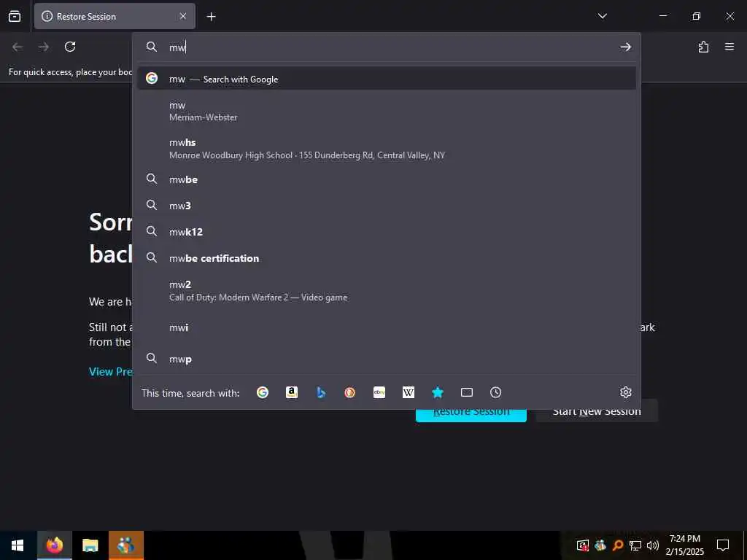
Task: Open the notification center icon
Action: (x=723, y=545)
